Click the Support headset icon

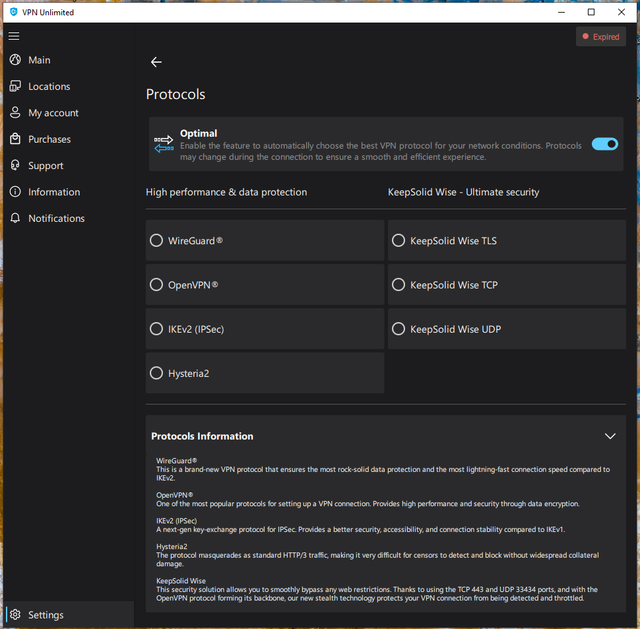(15, 165)
